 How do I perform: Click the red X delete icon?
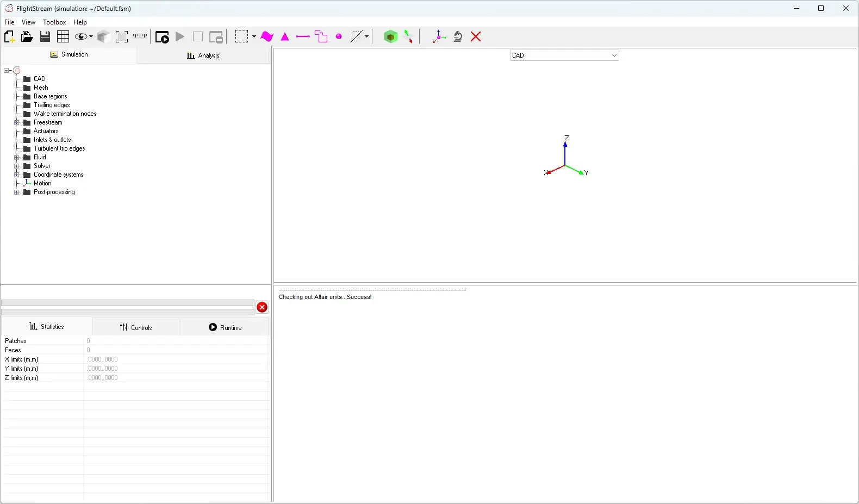(476, 36)
